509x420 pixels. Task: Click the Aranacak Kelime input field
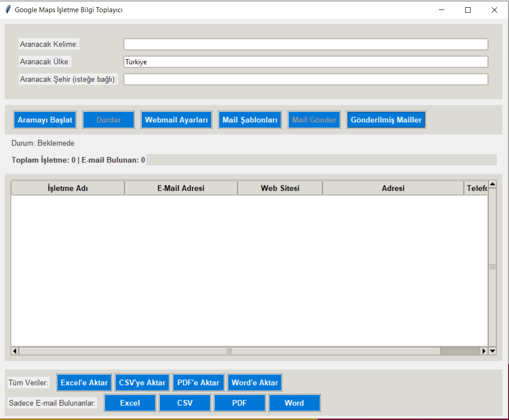coord(305,44)
